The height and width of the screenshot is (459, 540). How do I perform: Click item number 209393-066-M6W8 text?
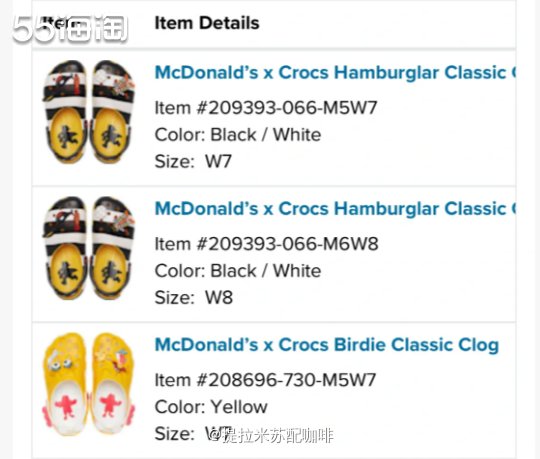[x=266, y=244]
